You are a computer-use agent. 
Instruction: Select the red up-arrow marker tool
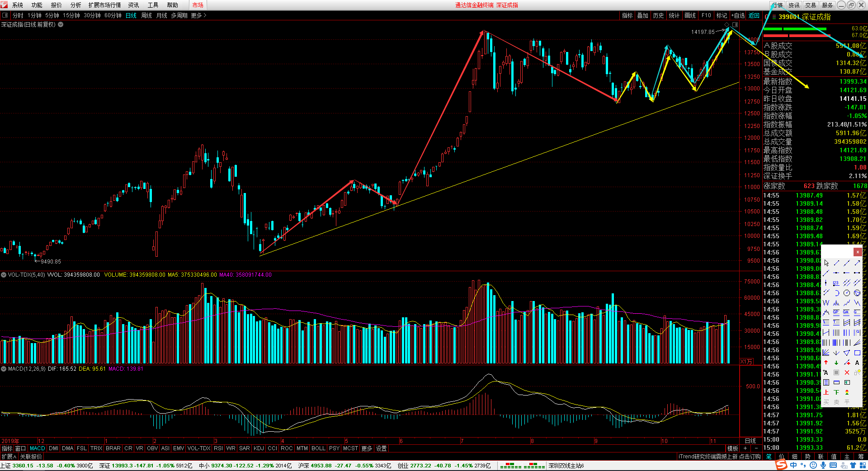pos(826,363)
